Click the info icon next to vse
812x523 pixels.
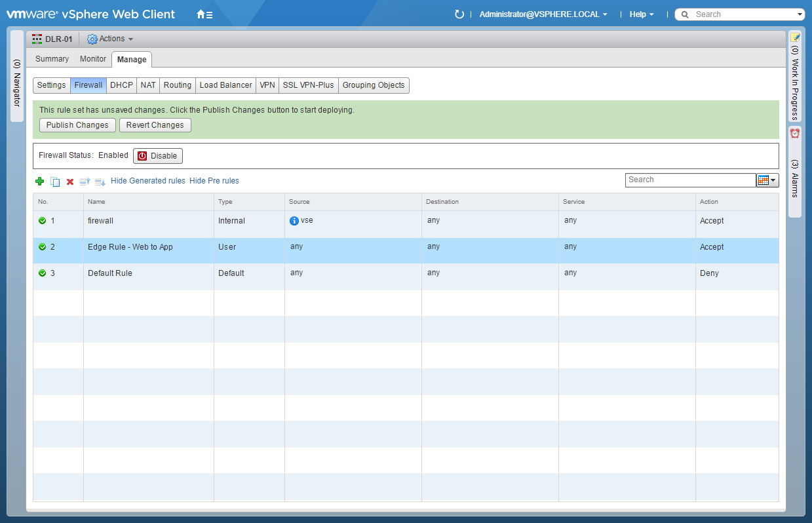click(x=294, y=221)
